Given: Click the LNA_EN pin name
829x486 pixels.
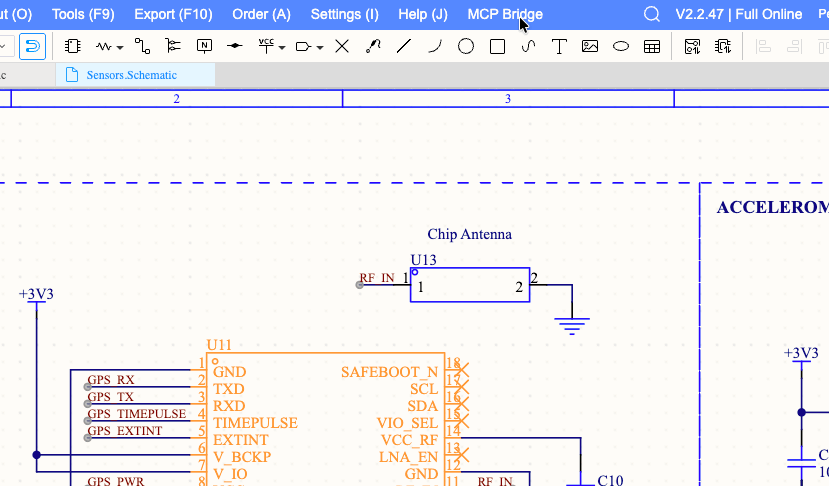Looking at the screenshot, I should (x=409, y=457).
